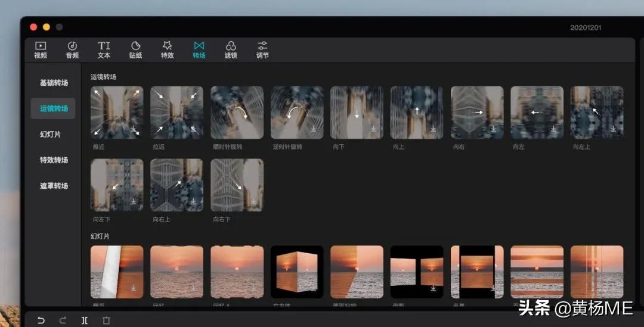The image size is (644, 327).
Task: Open the 视频 (Video) media tab
Action: 40,49
